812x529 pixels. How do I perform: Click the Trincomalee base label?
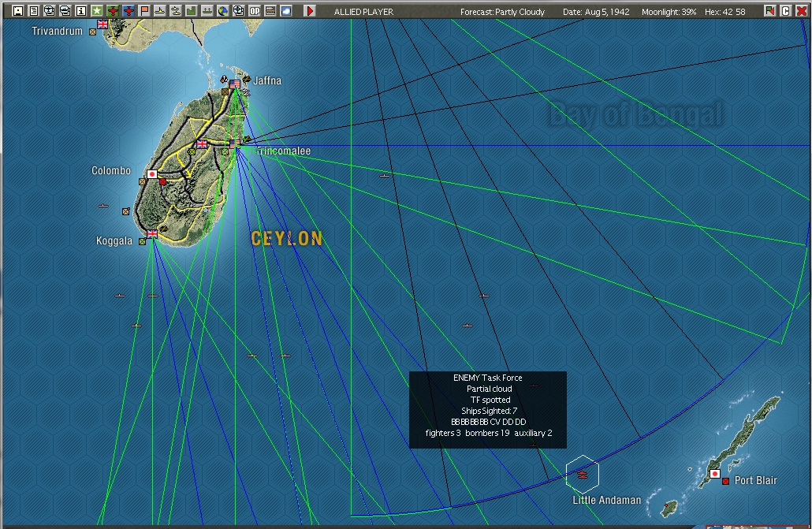tap(284, 151)
